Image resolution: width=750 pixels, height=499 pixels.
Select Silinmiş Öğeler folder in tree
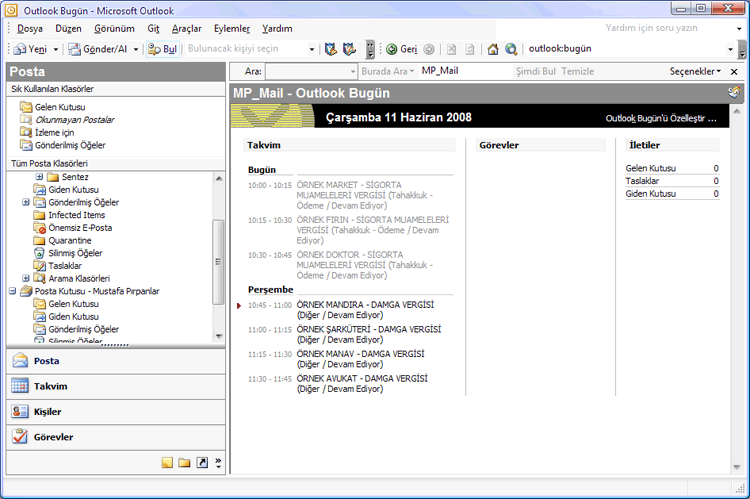pyautogui.click(x=75, y=253)
